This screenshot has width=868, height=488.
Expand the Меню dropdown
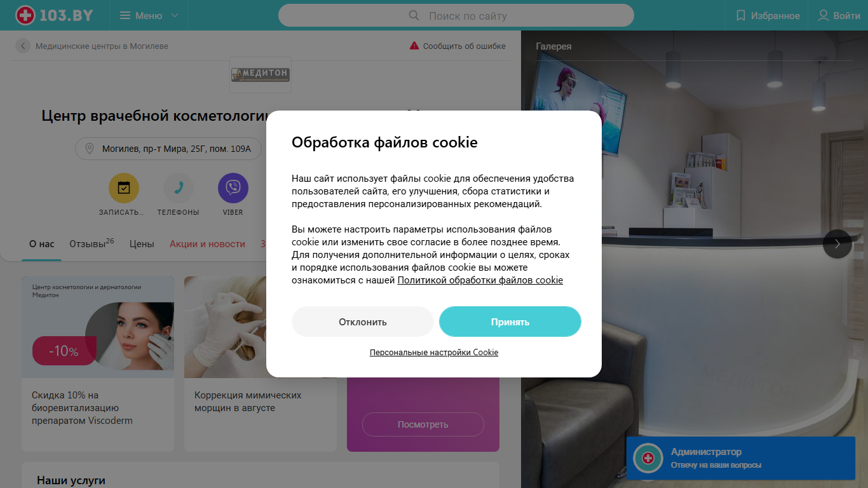coord(149,15)
